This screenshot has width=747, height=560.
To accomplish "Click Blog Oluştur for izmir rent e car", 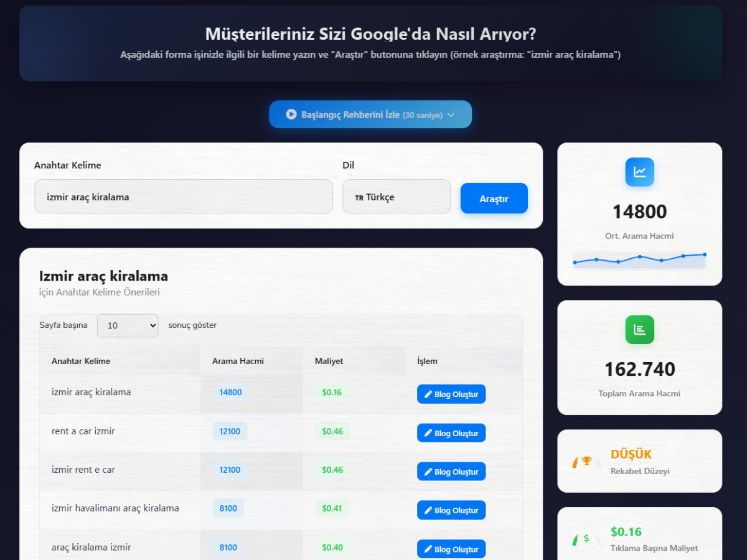I will tap(451, 472).
